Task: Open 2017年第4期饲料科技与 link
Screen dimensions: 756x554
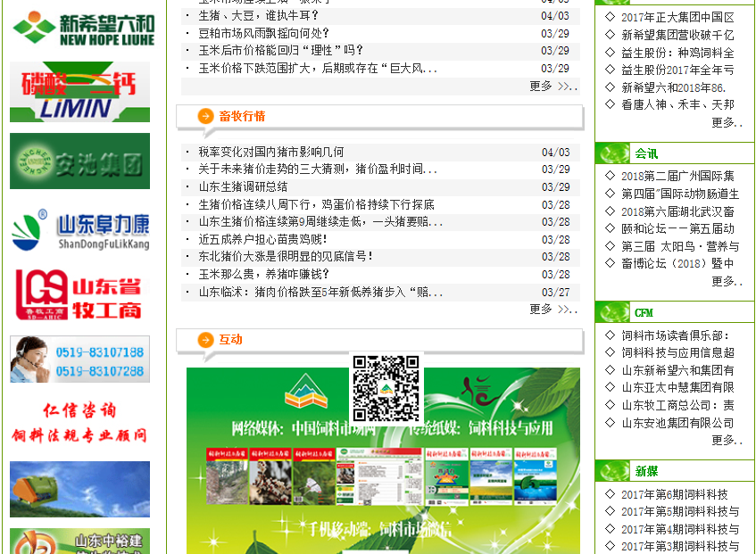Action: coord(680,529)
